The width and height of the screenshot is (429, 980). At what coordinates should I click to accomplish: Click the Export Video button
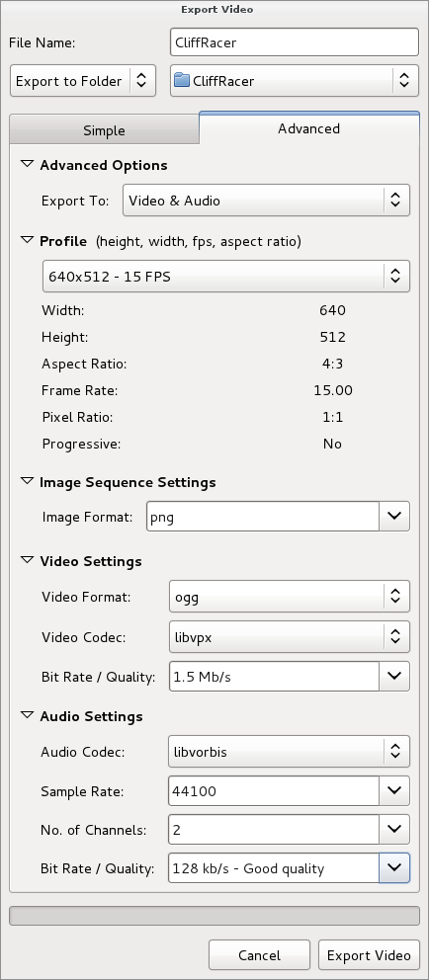click(x=369, y=955)
